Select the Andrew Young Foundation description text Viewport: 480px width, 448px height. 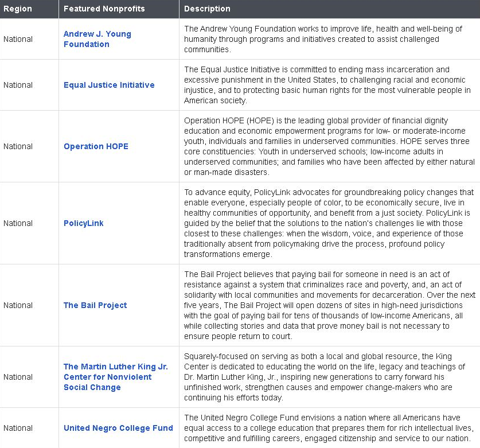click(x=323, y=39)
